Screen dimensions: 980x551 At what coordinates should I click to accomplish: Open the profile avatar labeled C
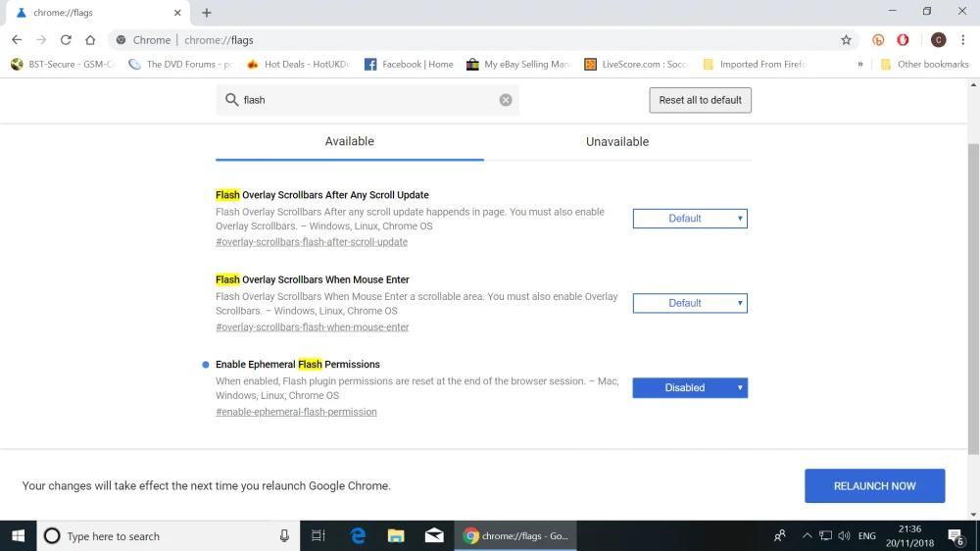pyautogui.click(x=938, y=40)
